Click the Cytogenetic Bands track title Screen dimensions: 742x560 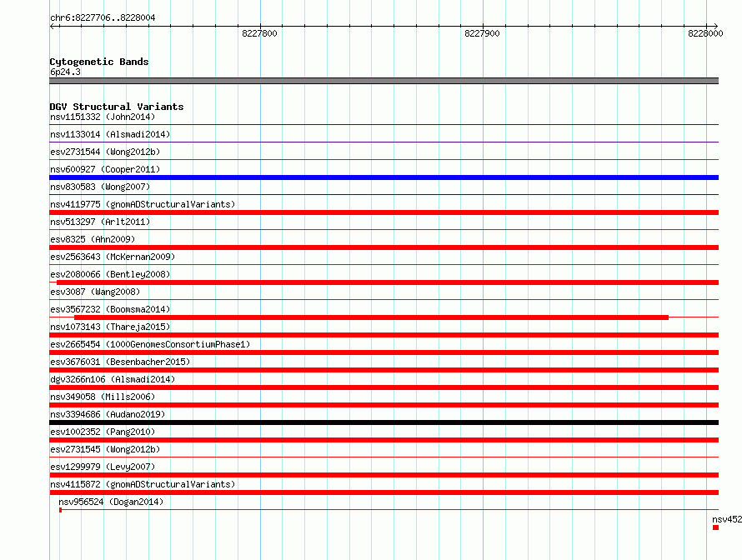pos(99,62)
